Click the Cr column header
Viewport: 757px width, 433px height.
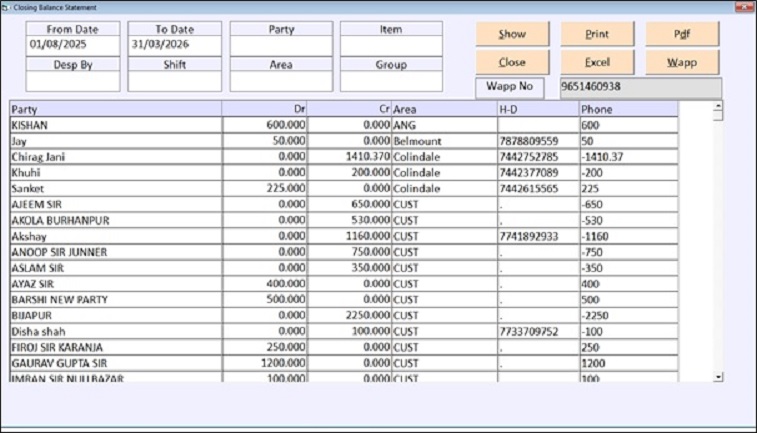click(349, 109)
